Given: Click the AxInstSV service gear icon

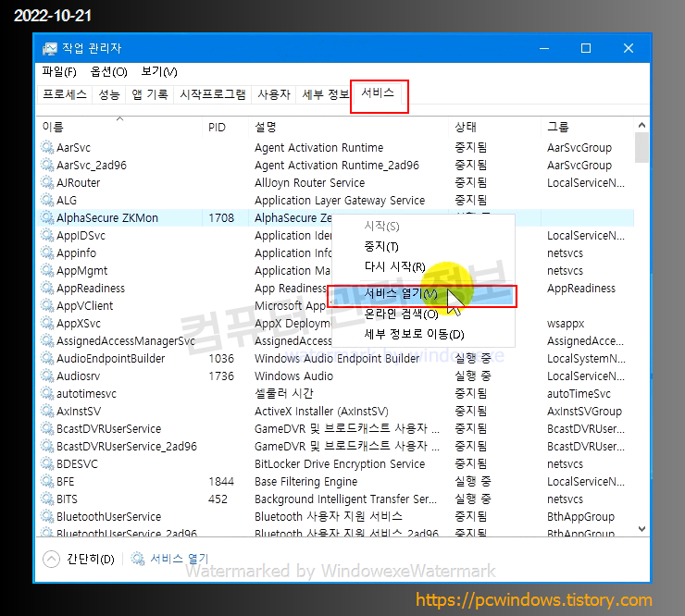Looking at the screenshot, I should coord(47,411).
